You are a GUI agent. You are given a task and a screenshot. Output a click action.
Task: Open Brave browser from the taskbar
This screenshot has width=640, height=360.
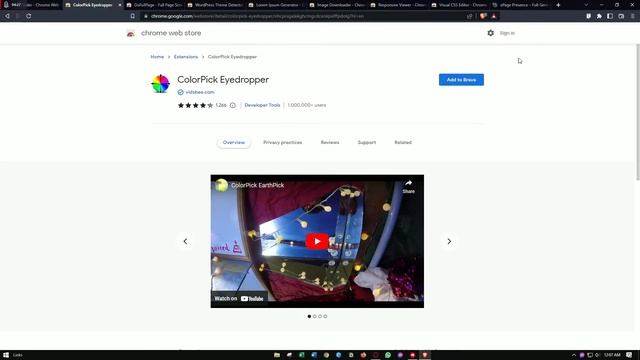(425, 355)
